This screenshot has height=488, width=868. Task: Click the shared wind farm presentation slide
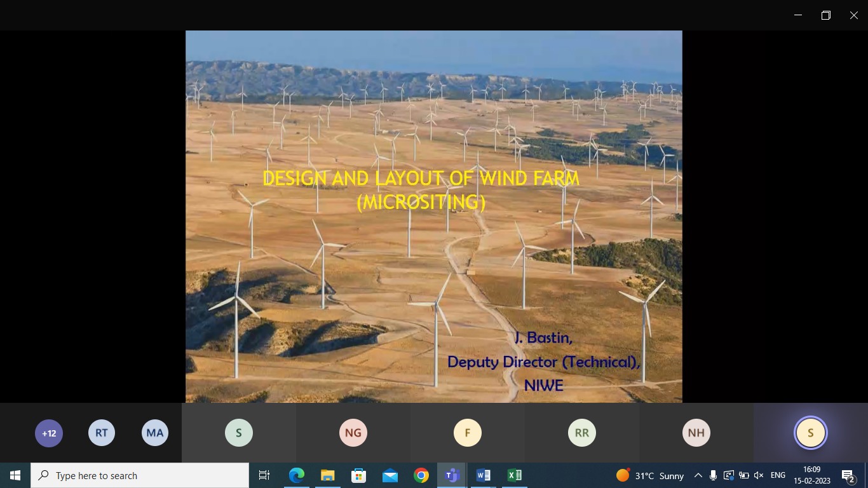pyautogui.click(x=433, y=216)
